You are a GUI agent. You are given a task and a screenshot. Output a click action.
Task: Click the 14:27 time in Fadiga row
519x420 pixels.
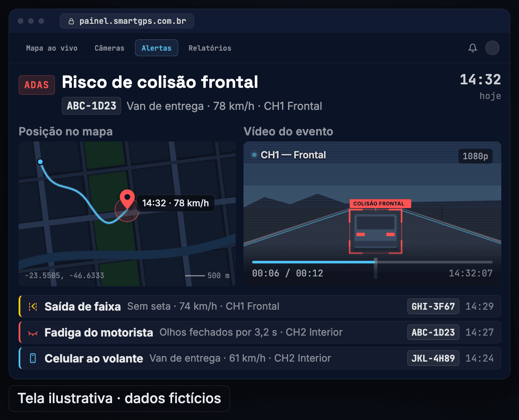click(x=480, y=332)
